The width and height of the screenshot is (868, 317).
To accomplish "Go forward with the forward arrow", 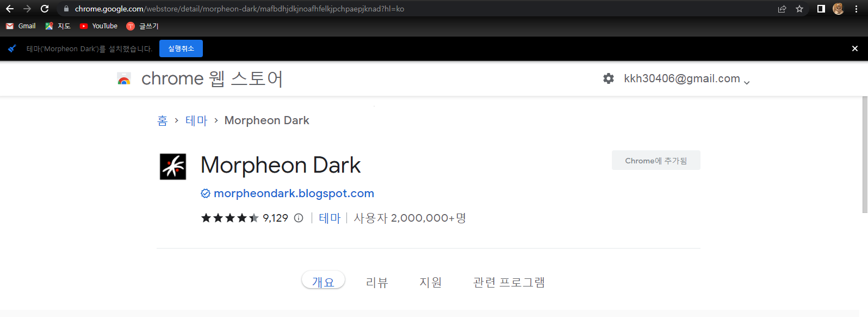I will (27, 9).
